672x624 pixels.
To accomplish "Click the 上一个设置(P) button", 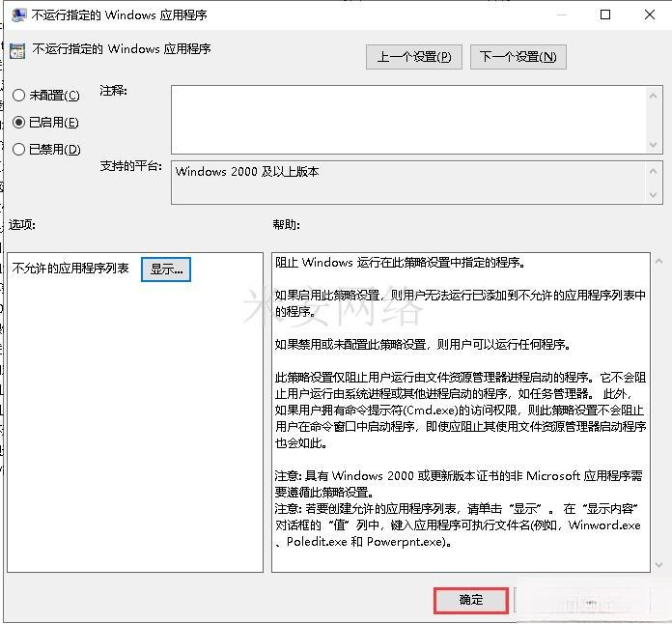I will point(413,57).
